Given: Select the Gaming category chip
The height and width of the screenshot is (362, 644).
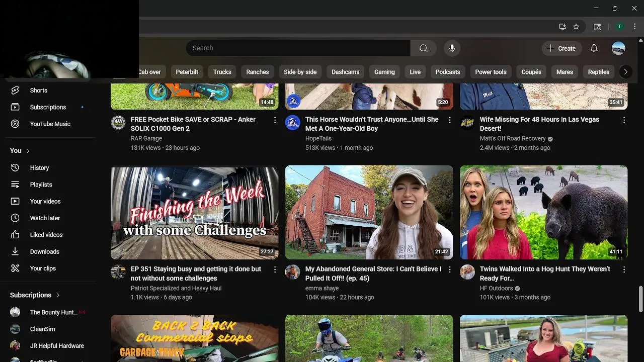Looking at the screenshot, I should tap(384, 72).
